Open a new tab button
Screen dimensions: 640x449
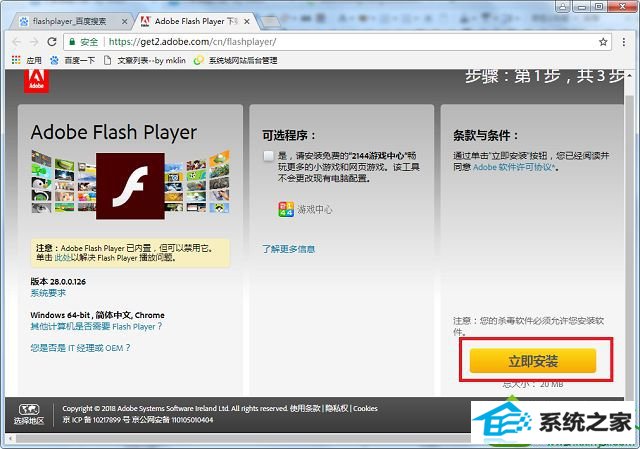pyautogui.click(x=269, y=21)
